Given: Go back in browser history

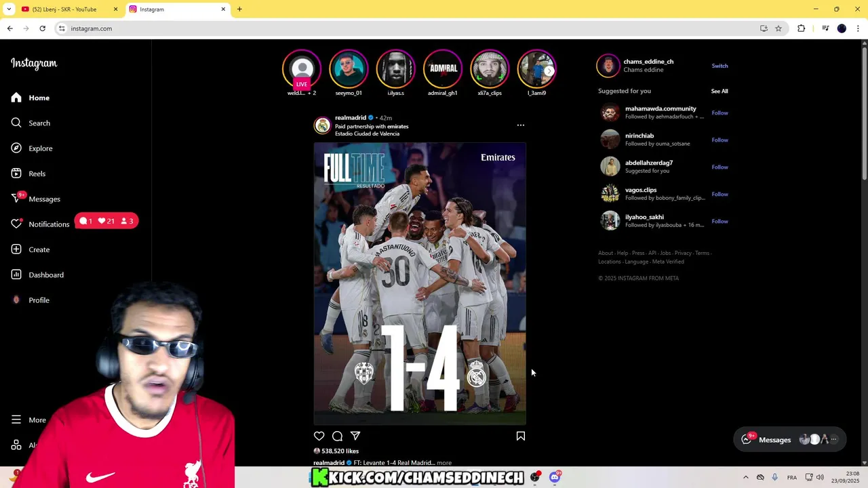Looking at the screenshot, I should (x=9, y=28).
